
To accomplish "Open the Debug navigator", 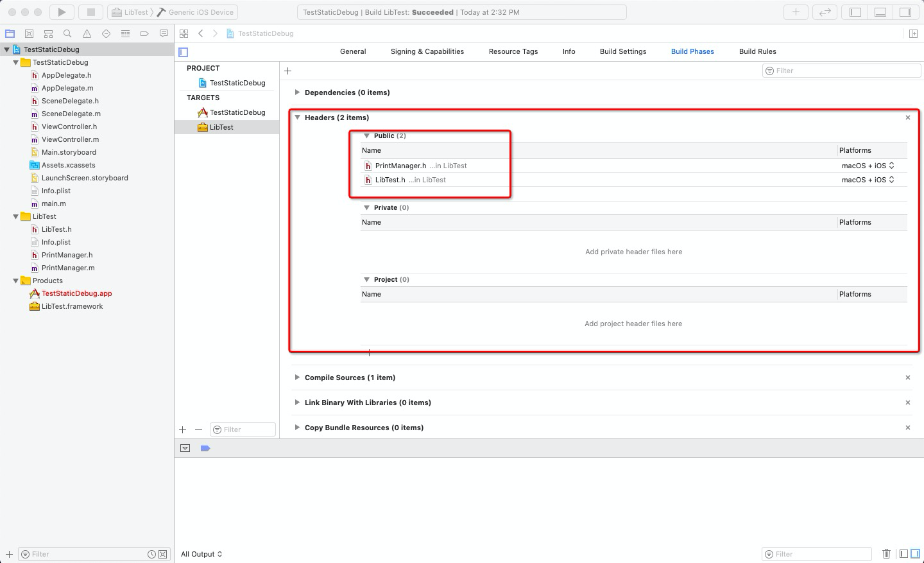I will [x=125, y=33].
